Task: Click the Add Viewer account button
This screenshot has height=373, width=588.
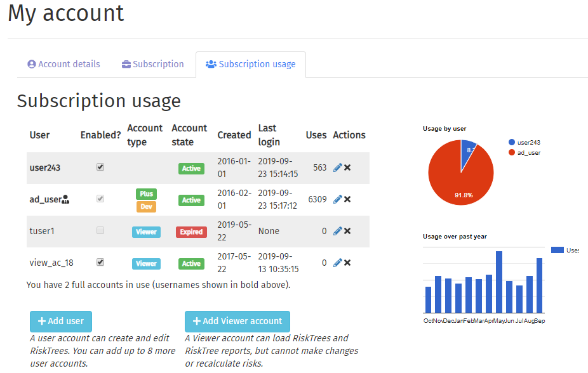Action: pyautogui.click(x=237, y=322)
